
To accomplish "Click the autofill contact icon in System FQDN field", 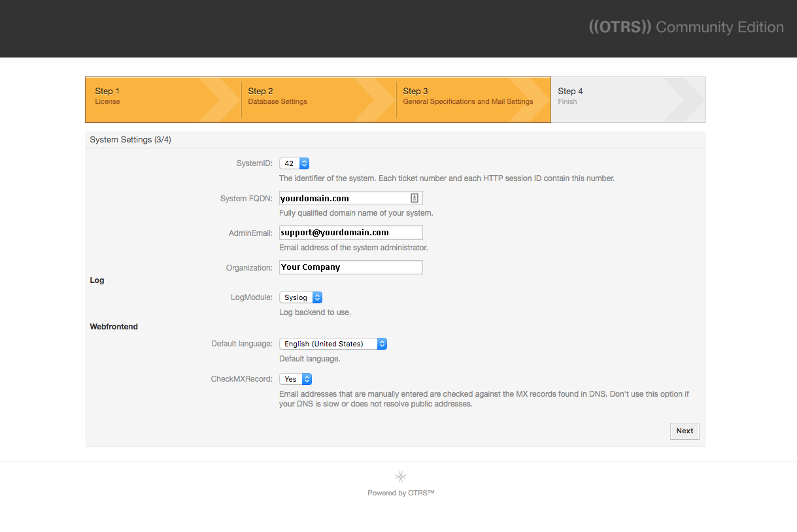I will tap(415, 198).
